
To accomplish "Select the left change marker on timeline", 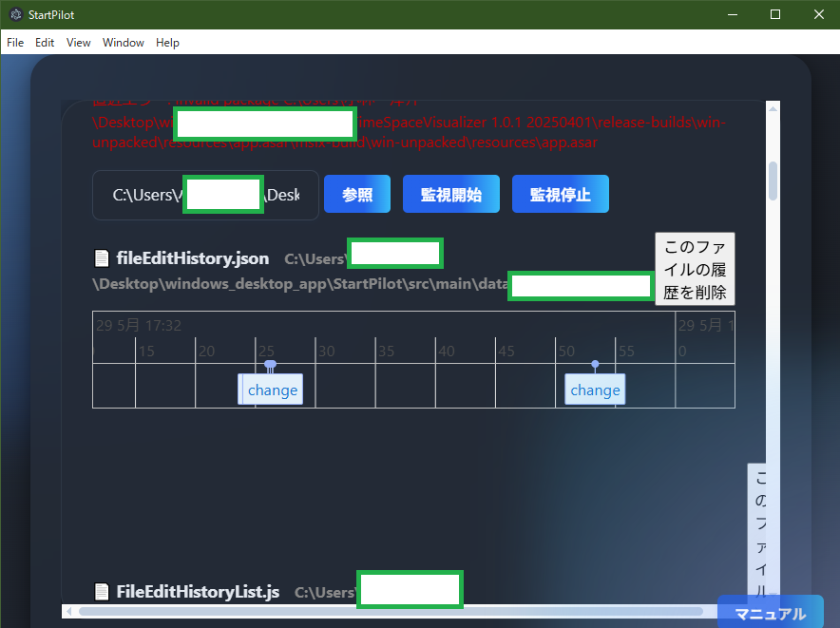I will pos(272,390).
